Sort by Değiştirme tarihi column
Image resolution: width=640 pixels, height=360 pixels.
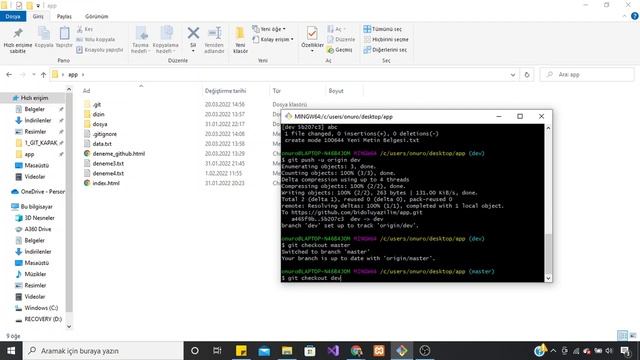point(225,91)
